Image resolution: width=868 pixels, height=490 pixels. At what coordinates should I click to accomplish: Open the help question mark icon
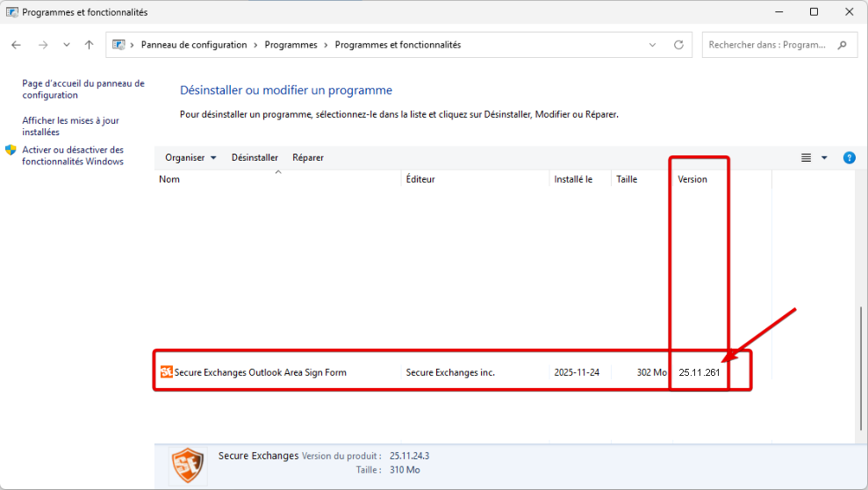(x=850, y=158)
